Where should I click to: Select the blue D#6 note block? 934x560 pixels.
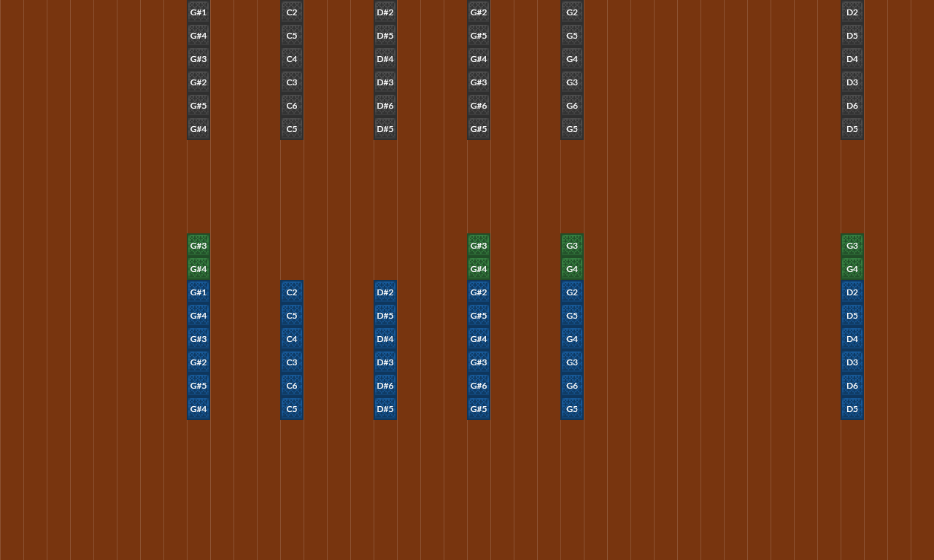click(x=385, y=385)
